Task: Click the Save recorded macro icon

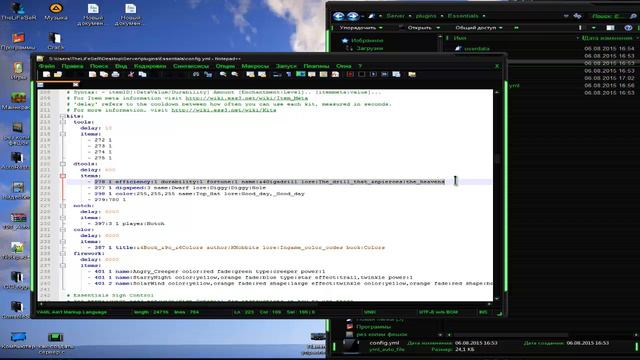Action: 396,74
